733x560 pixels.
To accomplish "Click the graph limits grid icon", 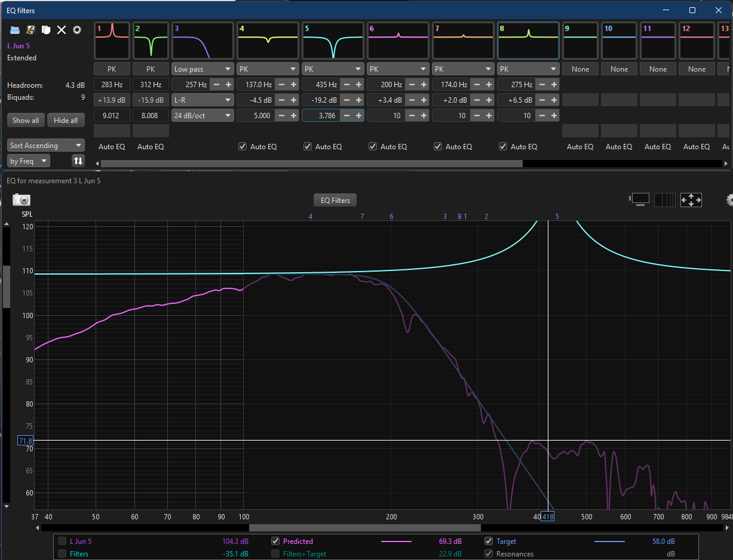I will point(665,200).
